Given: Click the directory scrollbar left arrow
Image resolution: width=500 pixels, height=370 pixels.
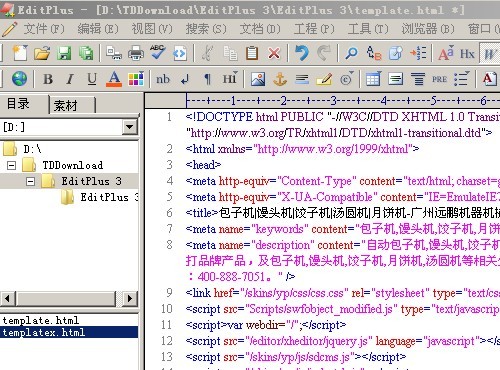Looking at the screenshot, I should click(x=8, y=298).
